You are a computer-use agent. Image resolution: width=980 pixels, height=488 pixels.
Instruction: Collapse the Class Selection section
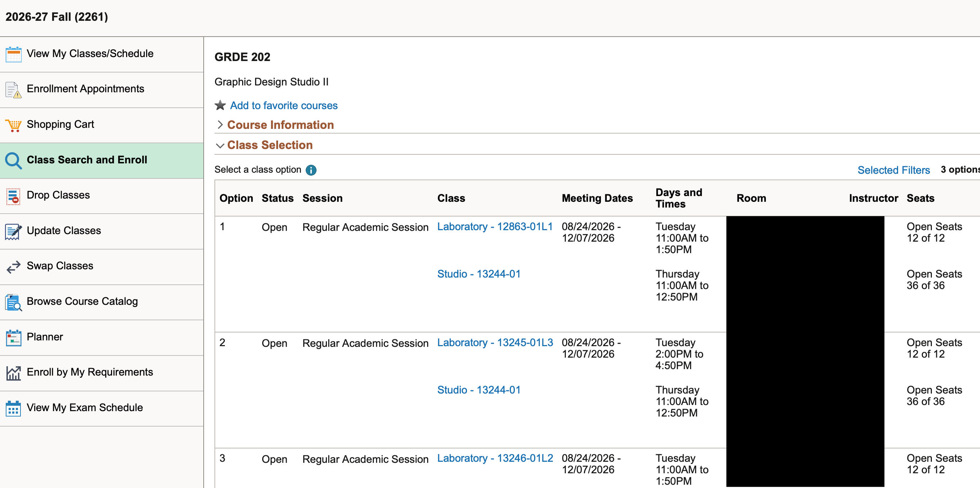(x=269, y=145)
